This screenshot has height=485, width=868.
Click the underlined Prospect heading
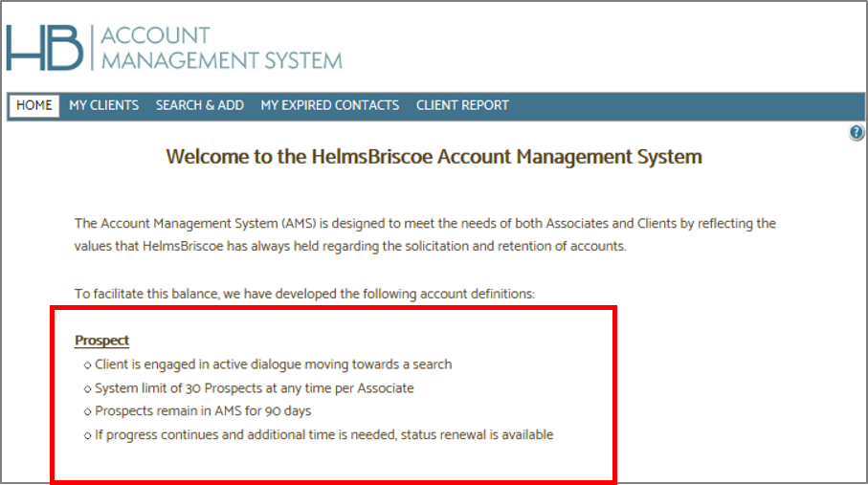(x=101, y=341)
